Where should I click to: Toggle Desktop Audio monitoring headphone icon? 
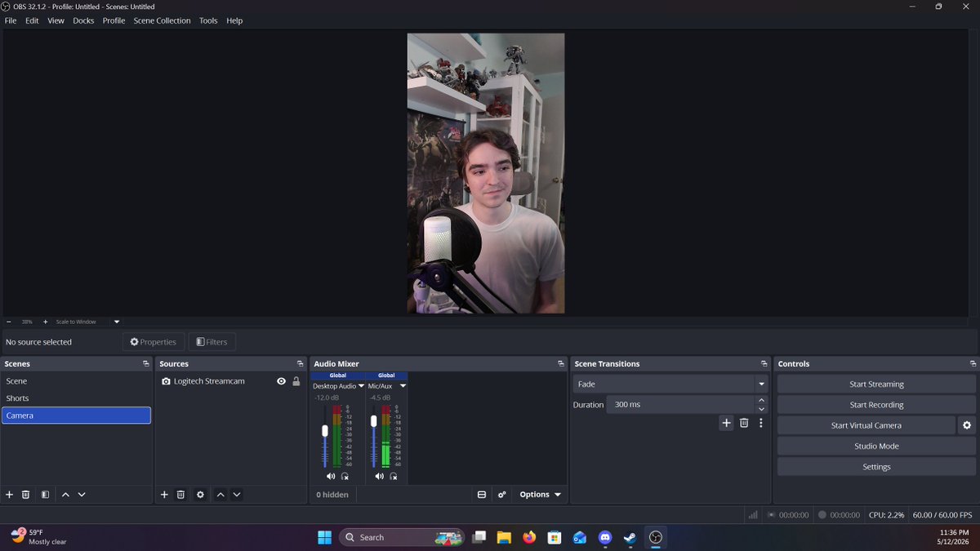[345, 476]
